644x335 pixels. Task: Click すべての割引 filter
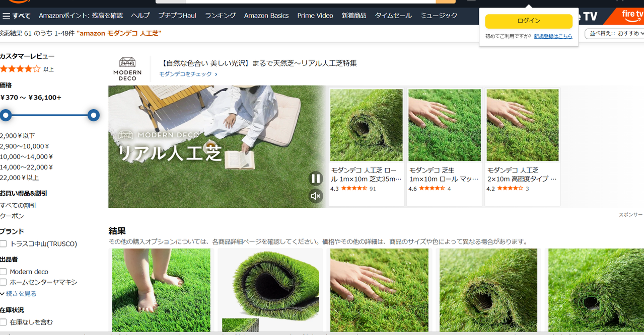tap(18, 205)
